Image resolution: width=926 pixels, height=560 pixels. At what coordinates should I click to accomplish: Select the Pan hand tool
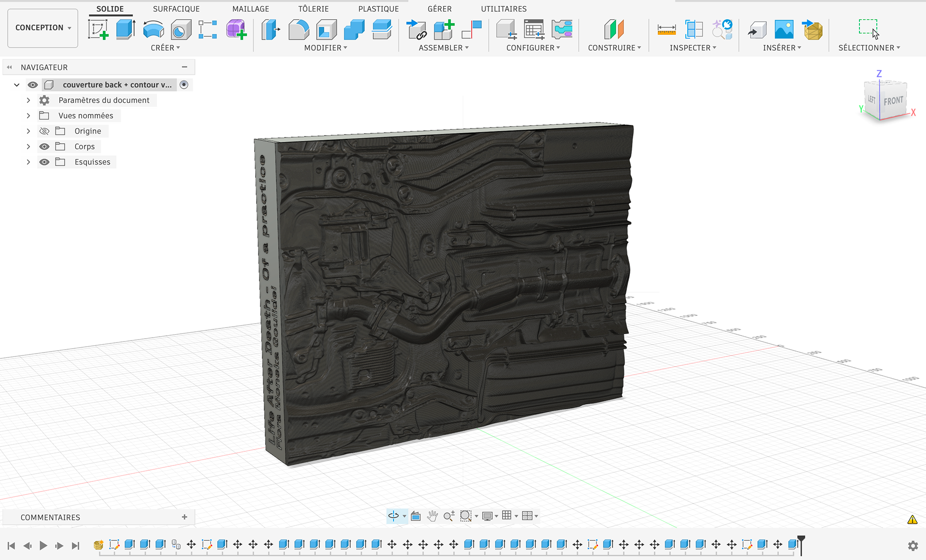click(432, 516)
